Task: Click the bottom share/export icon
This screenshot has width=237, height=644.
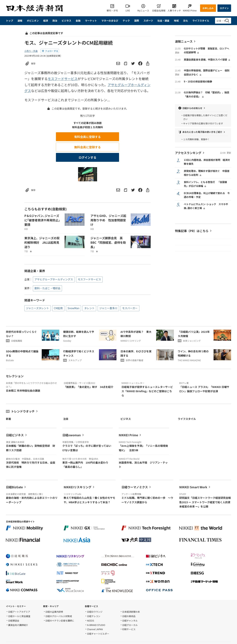Action: pyautogui.click(x=148, y=190)
